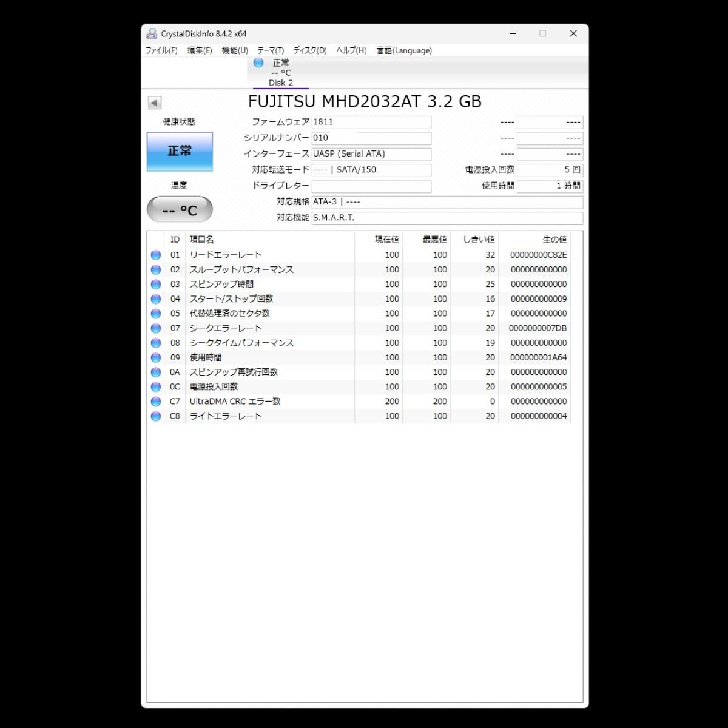The height and width of the screenshot is (728, 728).
Task: Click status orb for 代替処理済のセクタ数 row
Action: click(156, 314)
